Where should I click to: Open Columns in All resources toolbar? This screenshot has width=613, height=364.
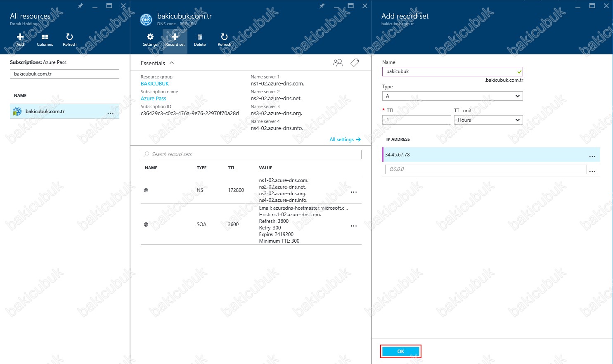tap(45, 40)
